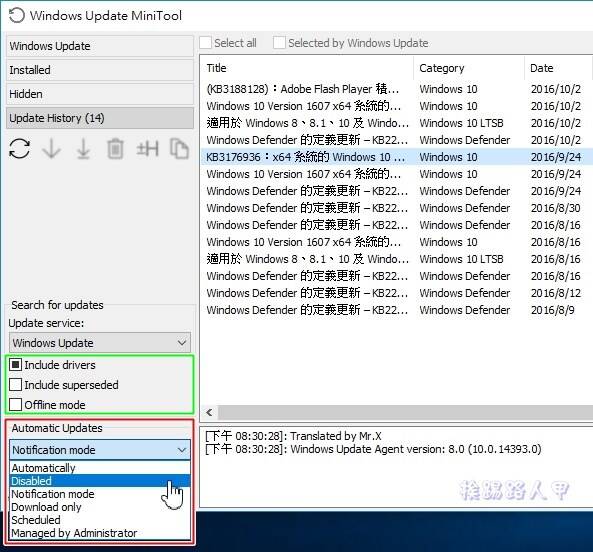Screen dimensions: 593x552
Task: Open the Update service dropdown
Action: pyautogui.click(x=100, y=343)
